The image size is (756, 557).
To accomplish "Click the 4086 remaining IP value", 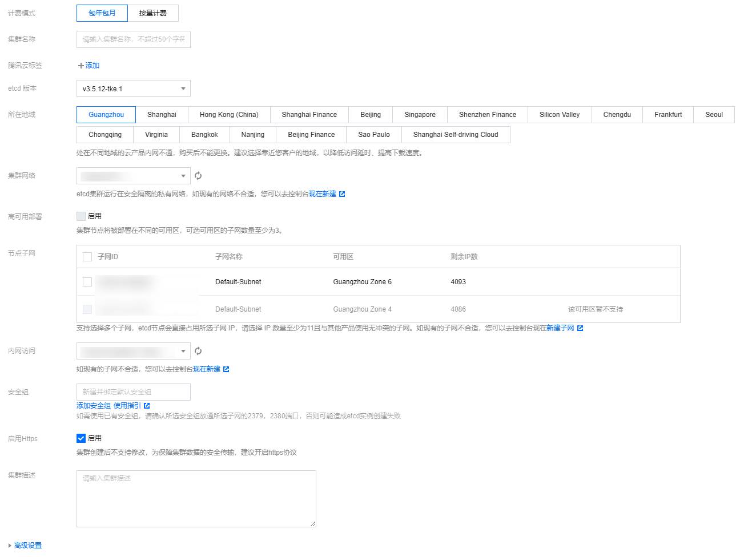I will coord(458,309).
